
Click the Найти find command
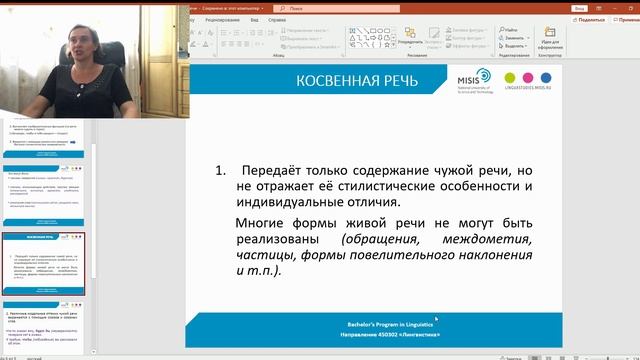point(508,30)
